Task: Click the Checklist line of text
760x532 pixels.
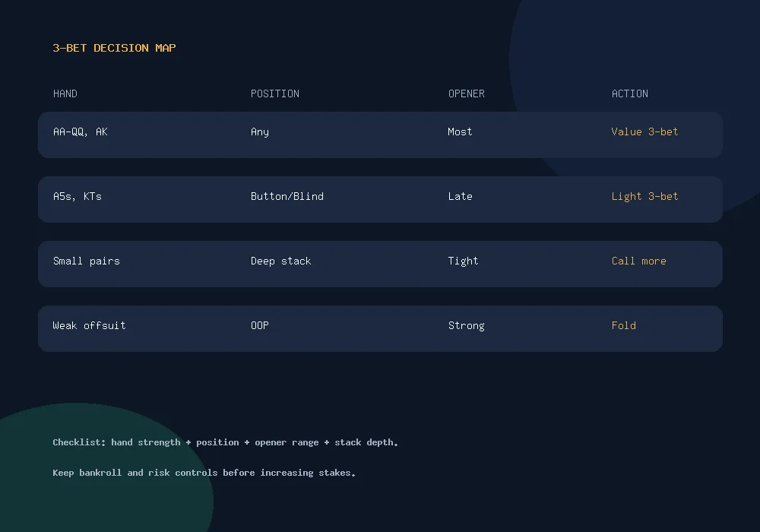Action: coord(226,442)
